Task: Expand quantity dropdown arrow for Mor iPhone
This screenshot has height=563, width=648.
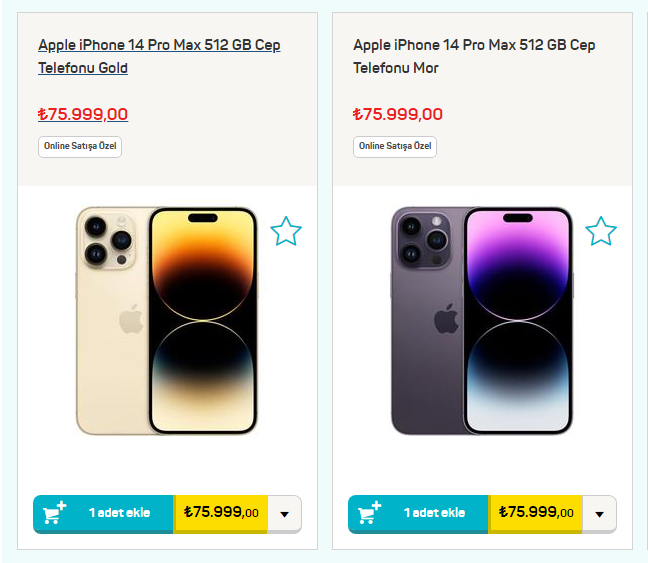Action: [x=599, y=514]
